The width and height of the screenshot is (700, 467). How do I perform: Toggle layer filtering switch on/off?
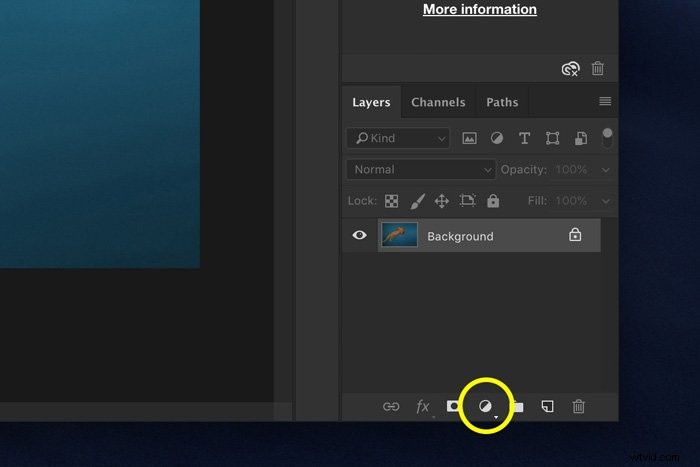(x=607, y=136)
